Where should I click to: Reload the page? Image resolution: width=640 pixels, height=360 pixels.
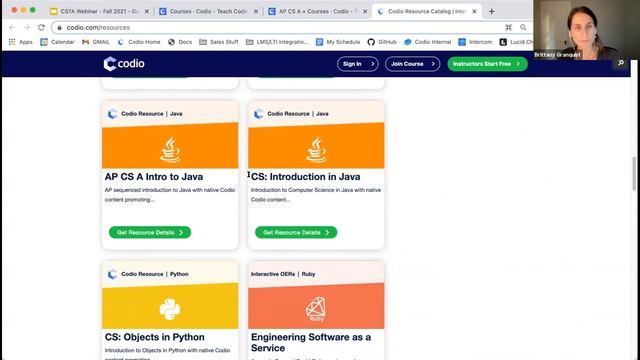(41, 27)
